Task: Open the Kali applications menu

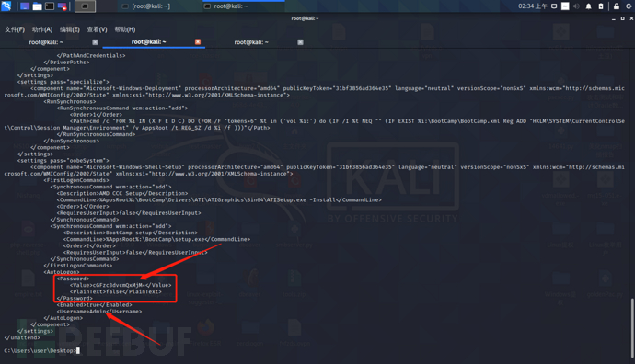Action: click(6, 6)
